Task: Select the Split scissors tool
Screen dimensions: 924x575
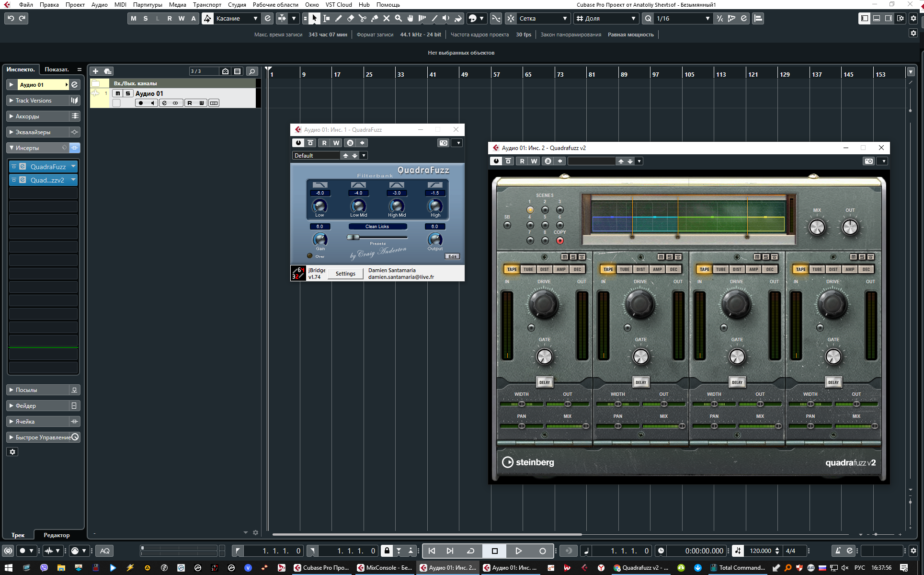Action: [363, 18]
